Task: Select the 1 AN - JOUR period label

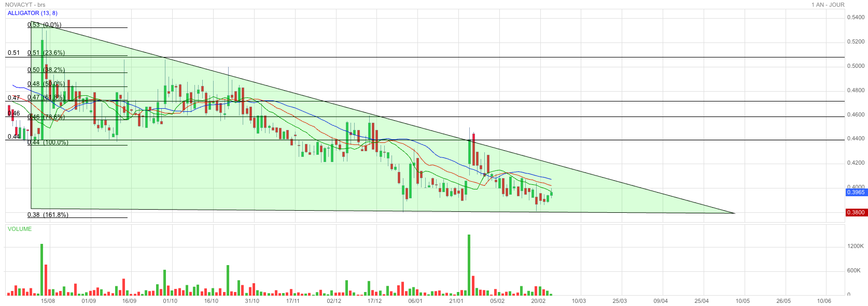Action: [x=828, y=5]
